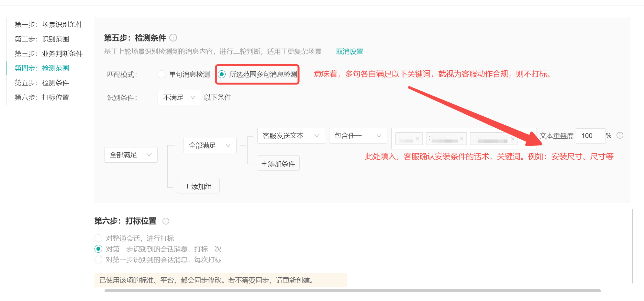Click the vertical scrollbar on right edge
This screenshot has height=301, width=644.
[633, 246]
